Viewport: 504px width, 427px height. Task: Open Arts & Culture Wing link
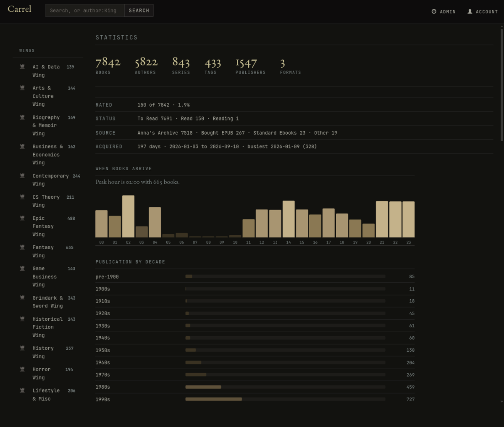[43, 96]
